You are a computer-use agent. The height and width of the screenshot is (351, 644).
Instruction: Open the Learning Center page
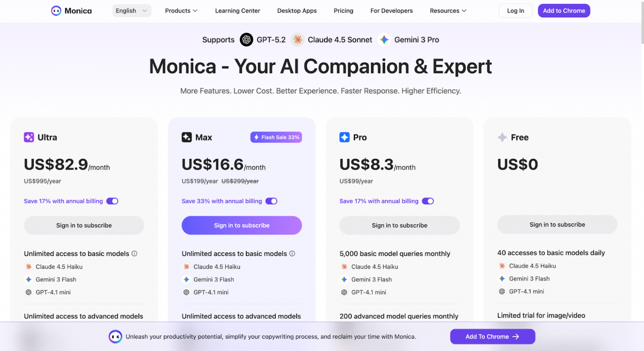tap(237, 11)
